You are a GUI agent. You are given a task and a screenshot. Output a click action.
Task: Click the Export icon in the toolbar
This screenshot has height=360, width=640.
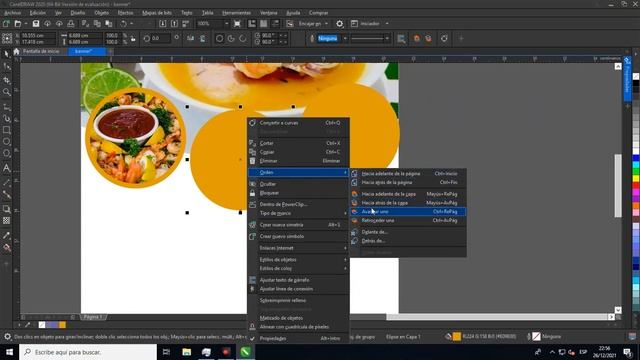174,24
